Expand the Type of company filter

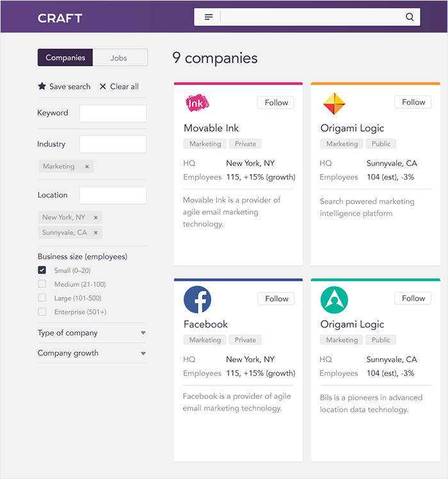click(143, 333)
